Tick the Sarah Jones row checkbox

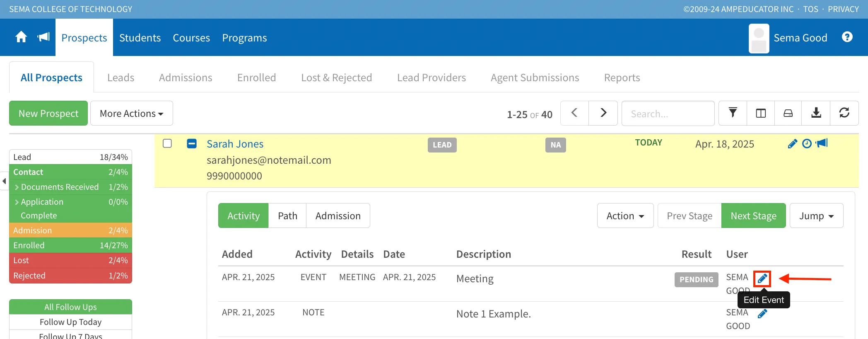pos(167,143)
